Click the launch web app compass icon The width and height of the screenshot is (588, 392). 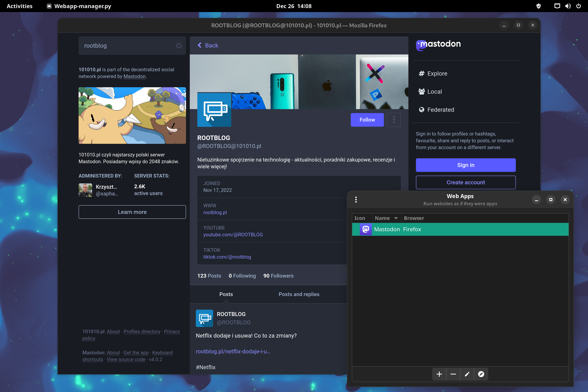[481, 374]
